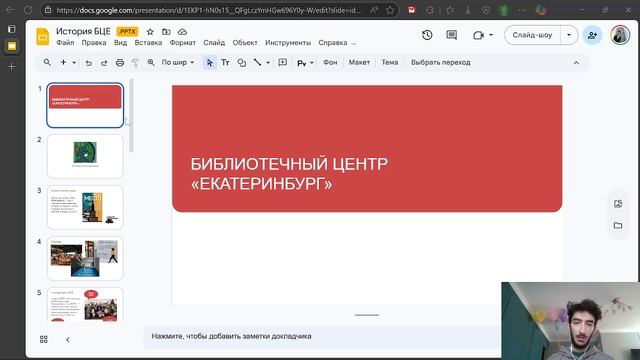Open the Вид menu

(x=120, y=43)
